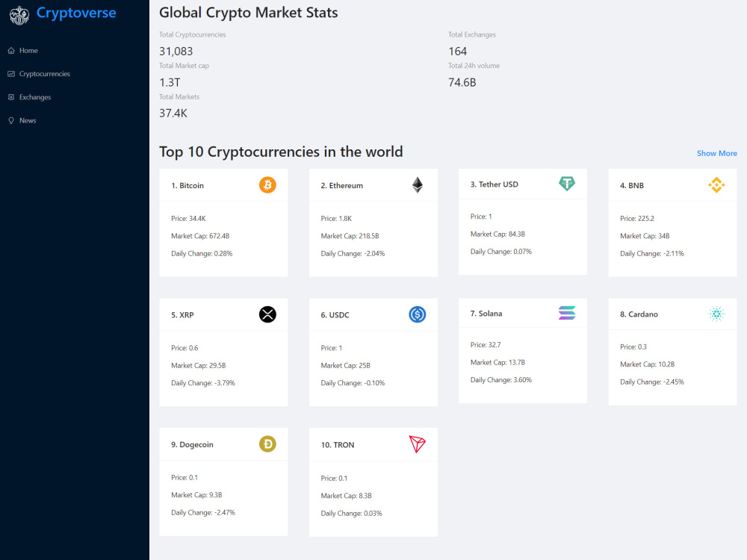Click the TRON logo icon
Image resolution: width=747 pixels, height=560 pixels.
[418, 444]
